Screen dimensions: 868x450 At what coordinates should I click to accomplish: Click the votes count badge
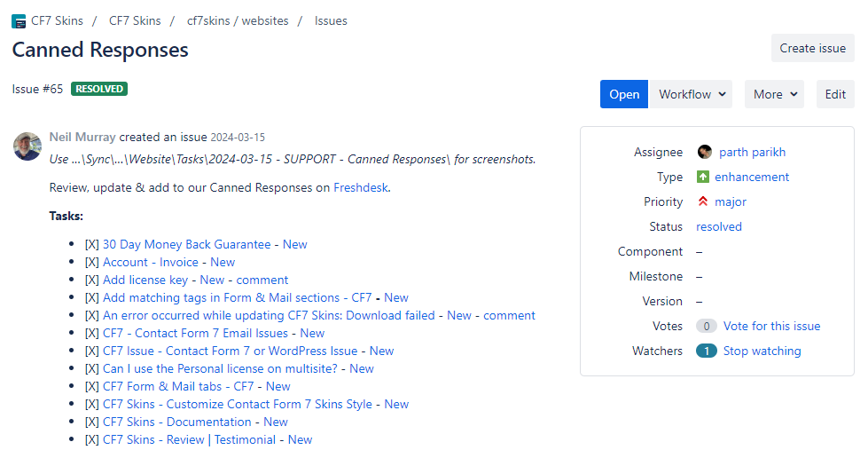(x=706, y=326)
